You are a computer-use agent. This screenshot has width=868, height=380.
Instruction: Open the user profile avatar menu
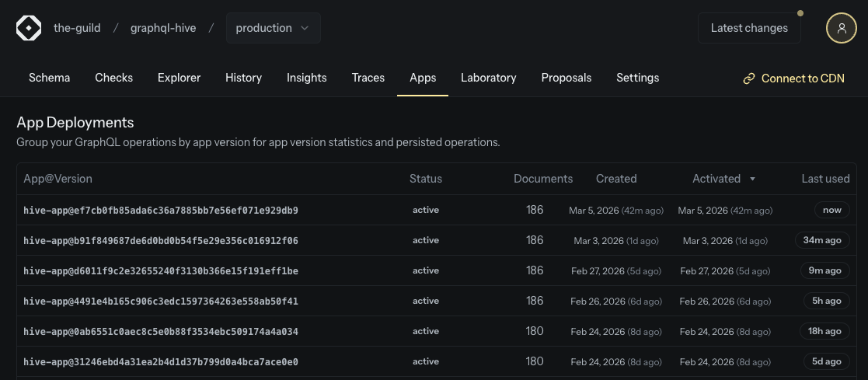(841, 28)
